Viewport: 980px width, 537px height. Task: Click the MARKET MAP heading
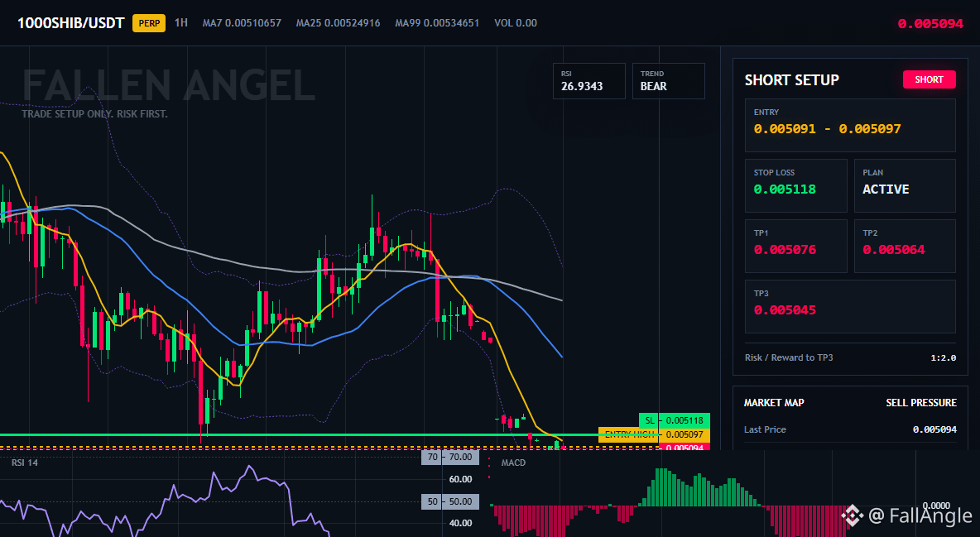(774, 403)
